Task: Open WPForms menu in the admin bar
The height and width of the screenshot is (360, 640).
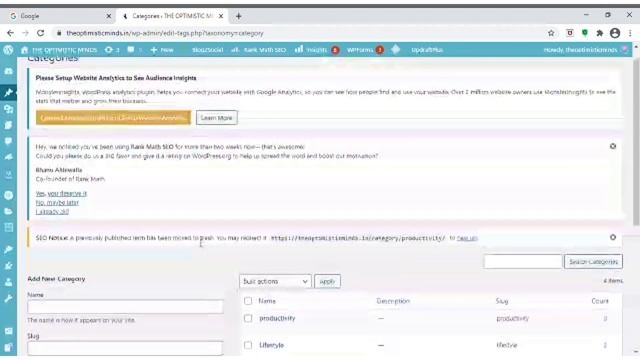Action: [x=365, y=50]
